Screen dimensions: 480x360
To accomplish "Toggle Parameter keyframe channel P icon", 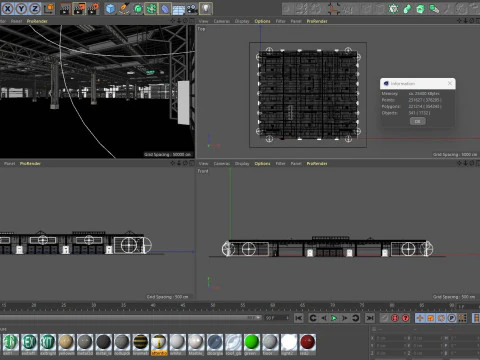I will click(452, 318).
